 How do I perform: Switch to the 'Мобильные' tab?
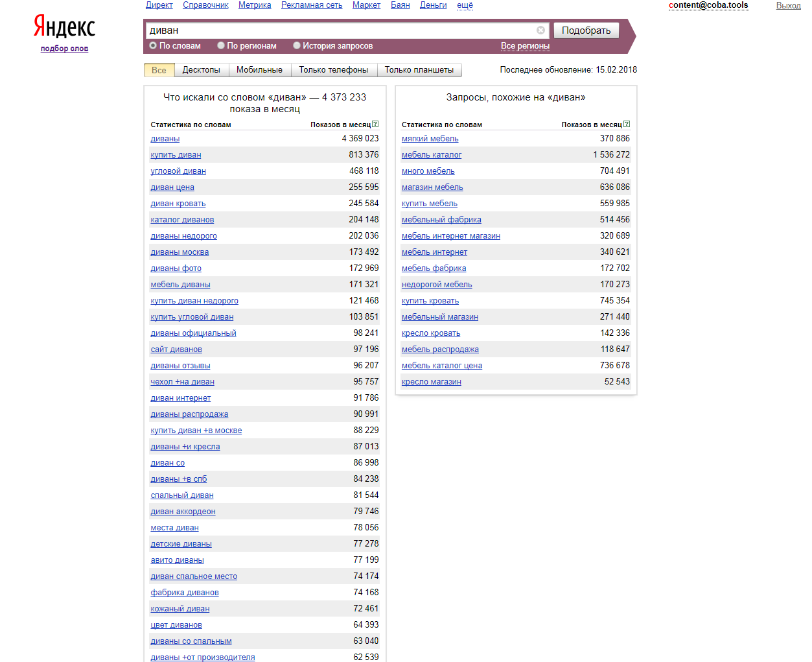coord(259,70)
